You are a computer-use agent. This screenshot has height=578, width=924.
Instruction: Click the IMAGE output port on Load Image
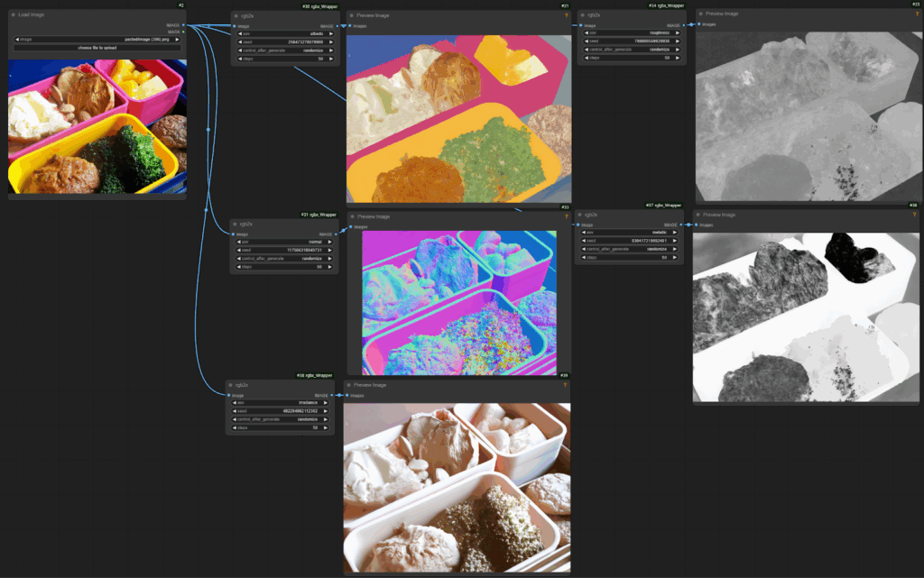(184, 25)
